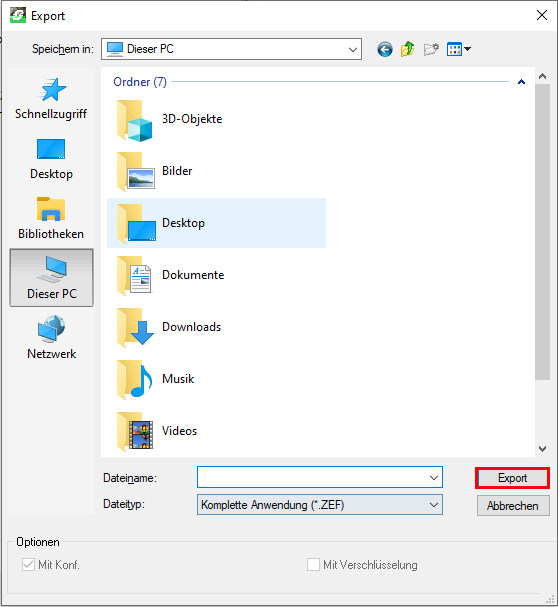Open the Dateityp combo box
This screenshot has width=558, height=607.
pyautogui.click(x=320, y=505)
